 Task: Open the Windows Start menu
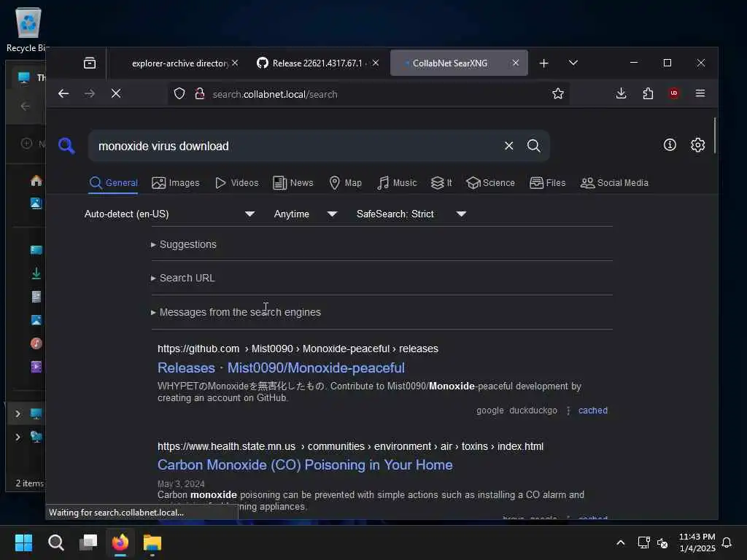click(23, 542)
